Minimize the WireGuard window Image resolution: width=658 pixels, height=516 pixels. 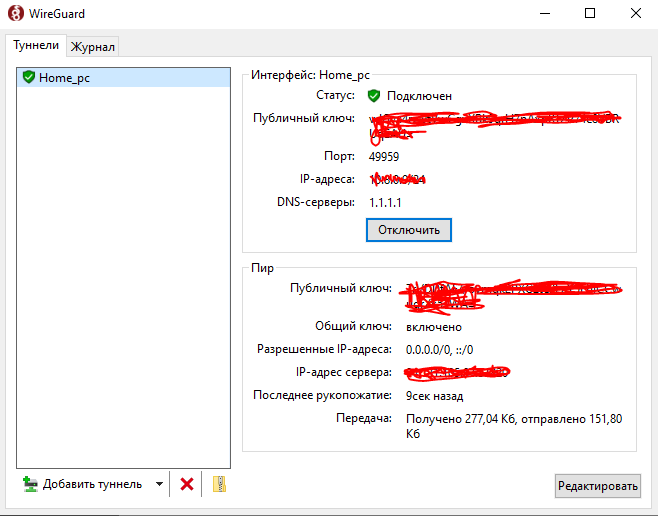click(x=545, y=13)
